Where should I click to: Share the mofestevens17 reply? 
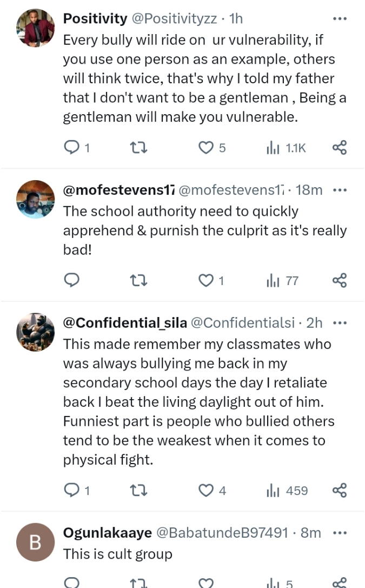339,280
